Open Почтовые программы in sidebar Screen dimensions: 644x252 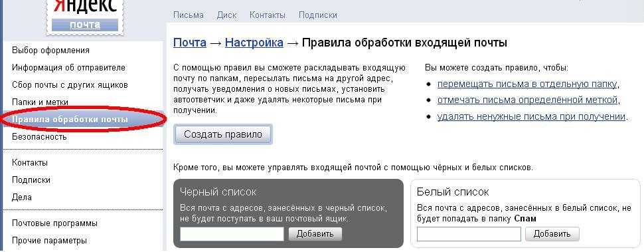[54, 223]
